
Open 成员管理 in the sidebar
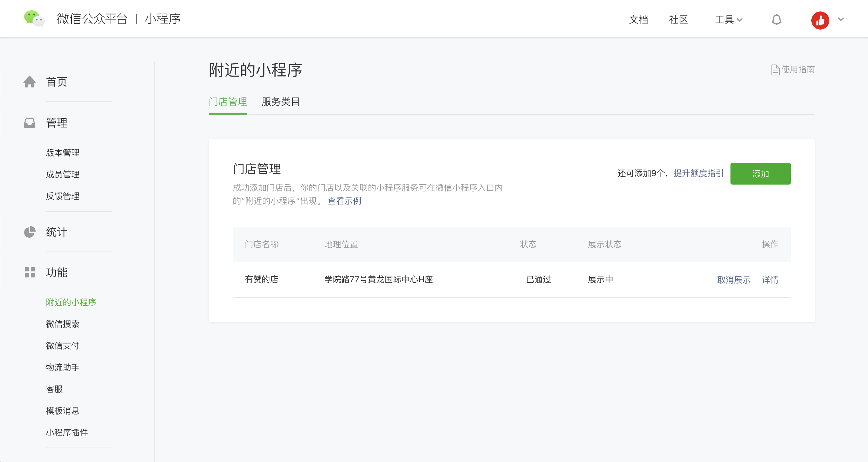tap(63, 174)
